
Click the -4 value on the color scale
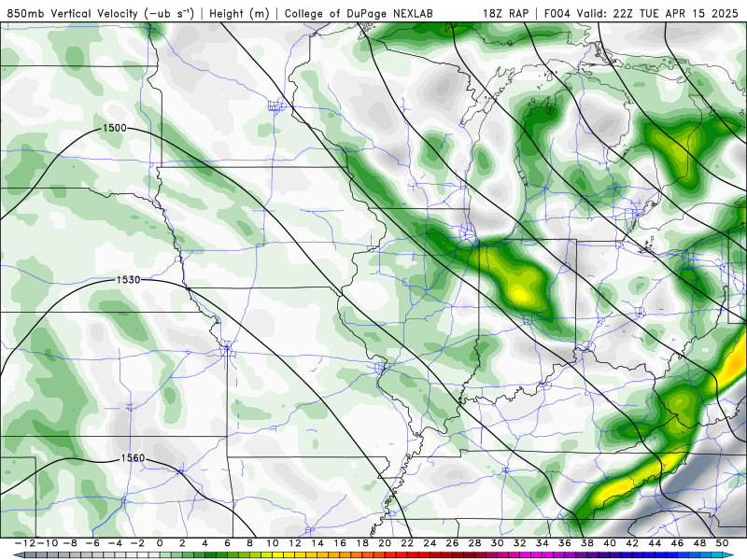coord(114,543)
